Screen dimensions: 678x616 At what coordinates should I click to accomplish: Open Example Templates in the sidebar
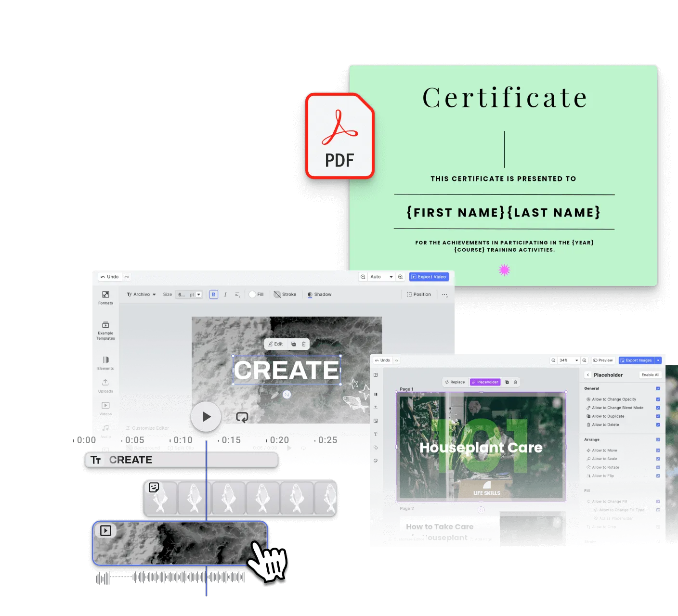point(105,331)
